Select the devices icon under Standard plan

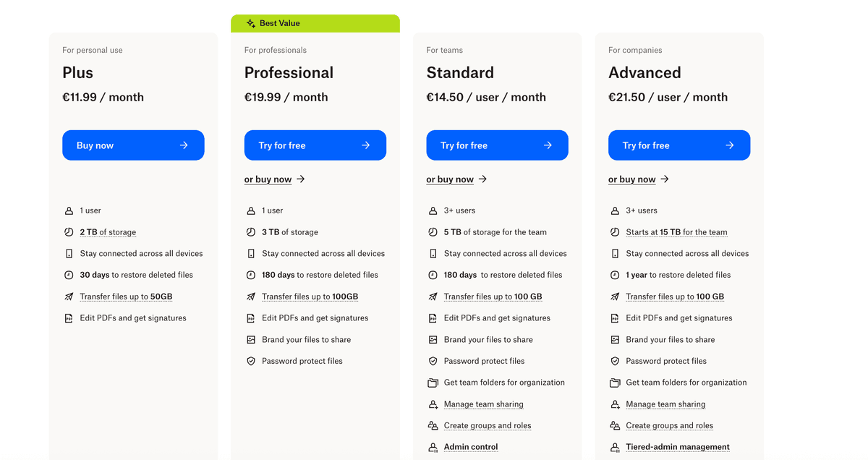tap(433, 253)
